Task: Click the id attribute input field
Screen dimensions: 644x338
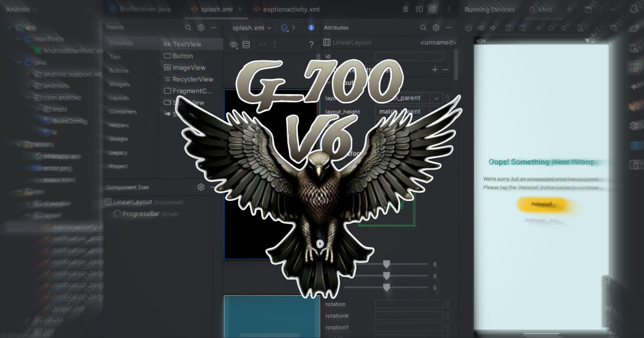Action: click(x=409, y=56)
